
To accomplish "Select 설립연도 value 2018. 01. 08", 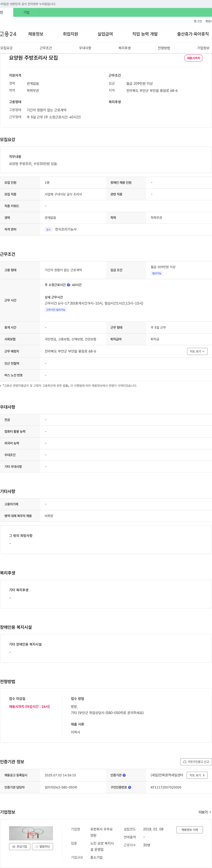I will [153, 829].
